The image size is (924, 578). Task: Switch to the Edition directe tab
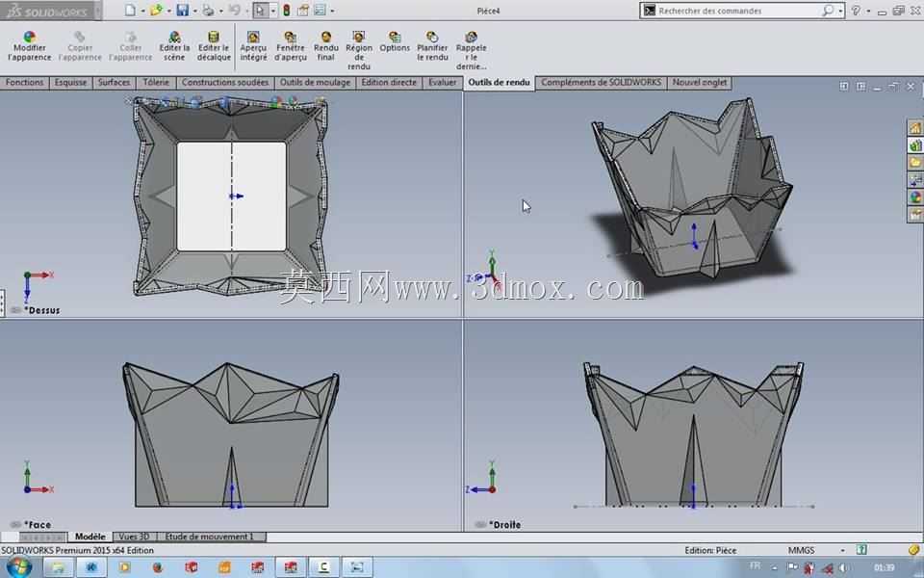(389, 83)
